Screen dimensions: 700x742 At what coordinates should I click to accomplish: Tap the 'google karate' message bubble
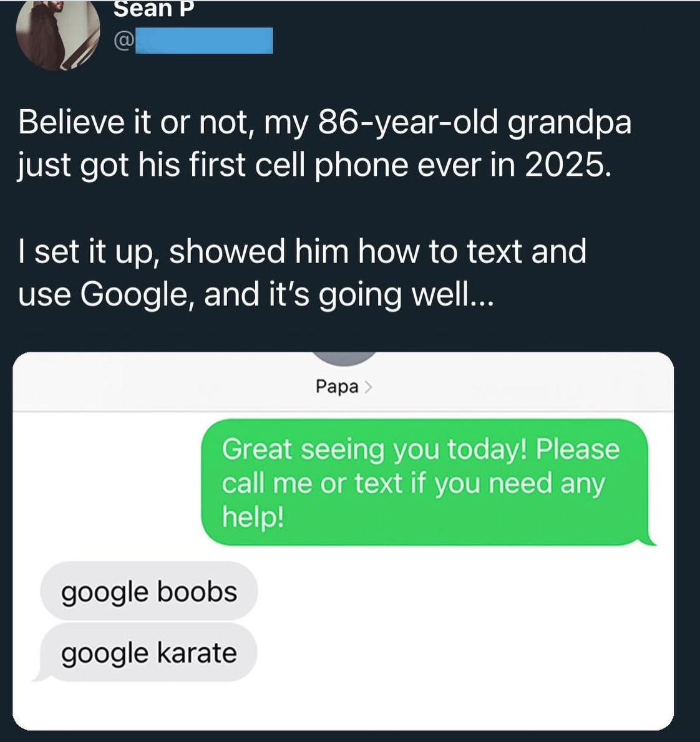coord(148,653)
